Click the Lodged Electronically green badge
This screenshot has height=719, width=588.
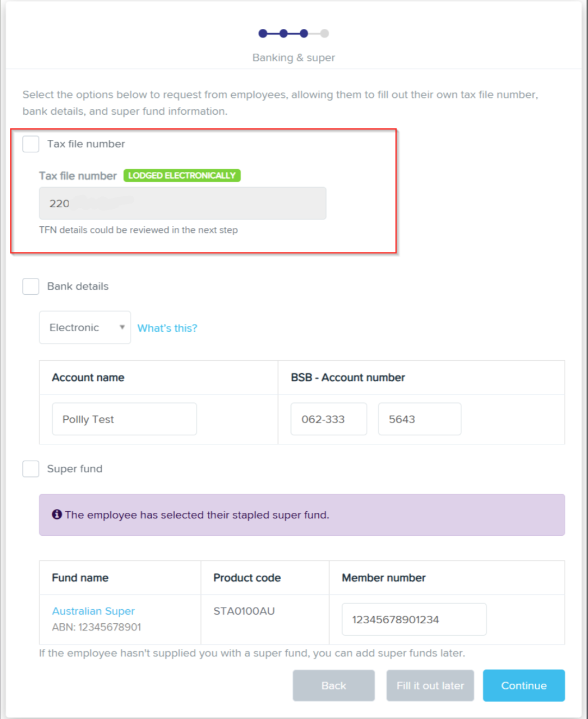182,176
